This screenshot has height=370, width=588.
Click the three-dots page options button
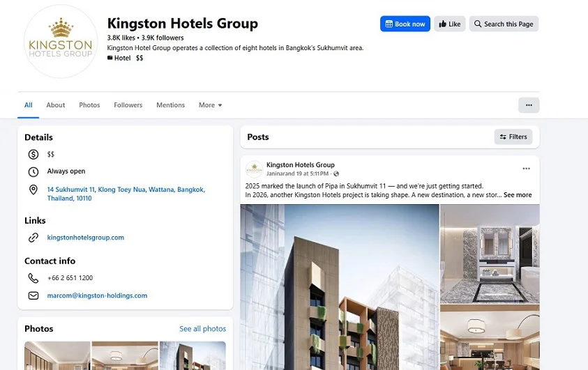(529, 105)
